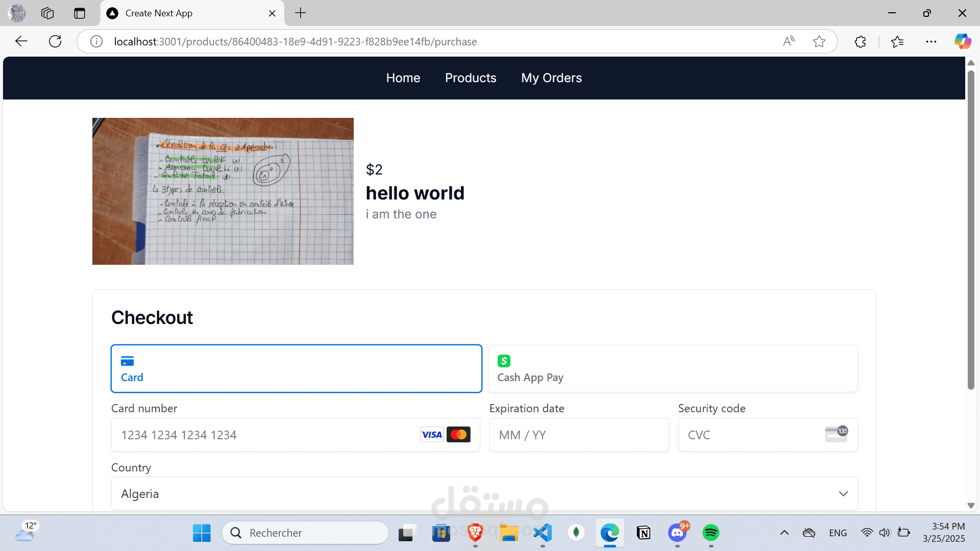Open Spotify from the taskbar
This screenshot has height=551, width=980.
click(710, 533)
